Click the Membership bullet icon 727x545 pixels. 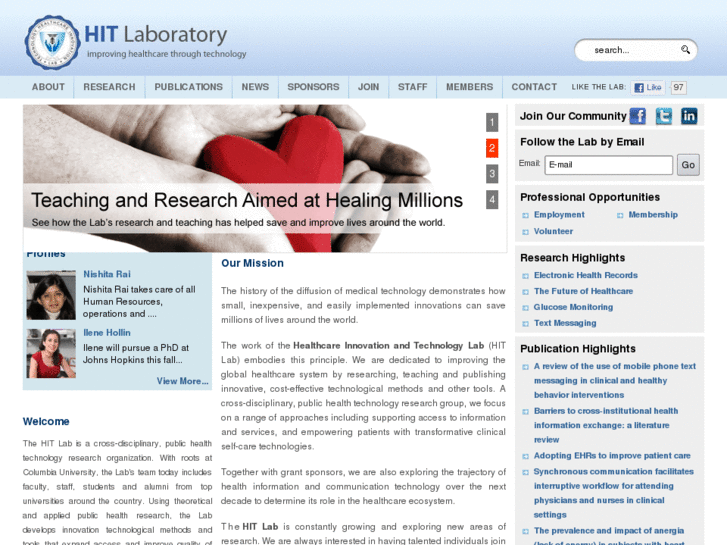[620, 215]
